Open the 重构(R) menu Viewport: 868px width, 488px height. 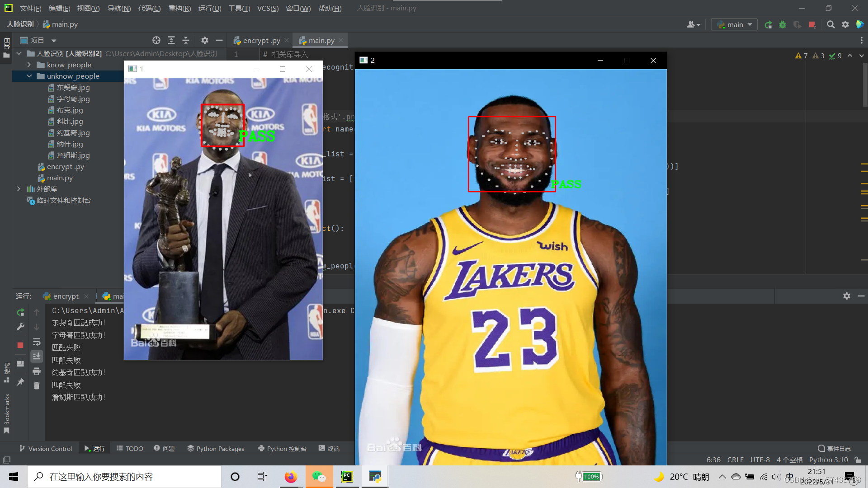(x=179, y=8)
